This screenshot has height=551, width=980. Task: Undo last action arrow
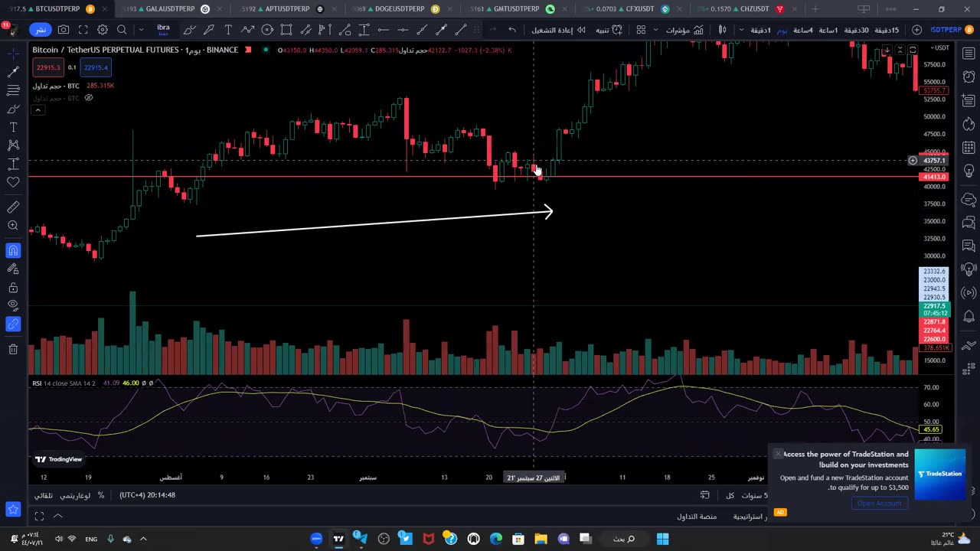pos(511,30)
